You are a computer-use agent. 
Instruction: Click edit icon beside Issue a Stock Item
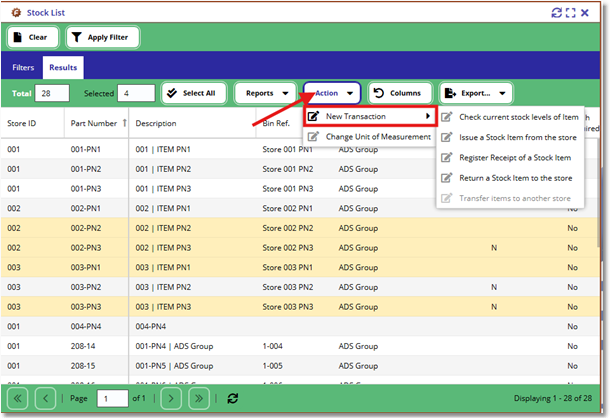pos(447,137)
